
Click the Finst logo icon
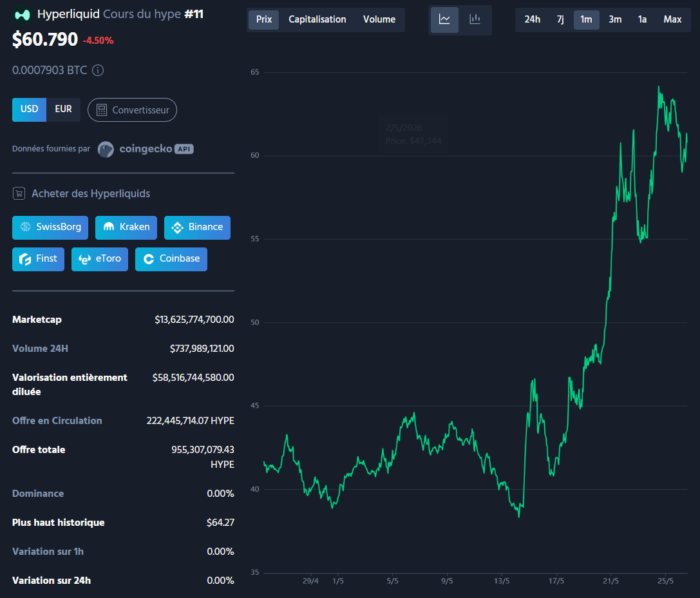coord(25,259)
